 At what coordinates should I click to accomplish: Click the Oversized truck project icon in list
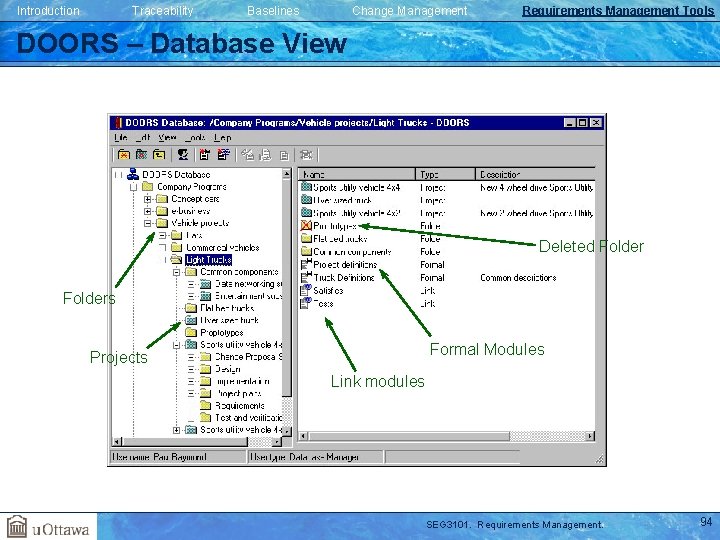coord(306,200)
